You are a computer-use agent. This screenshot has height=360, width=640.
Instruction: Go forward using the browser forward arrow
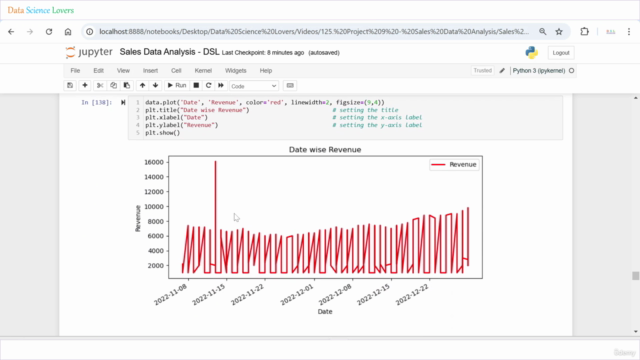(x=30, y=31)
